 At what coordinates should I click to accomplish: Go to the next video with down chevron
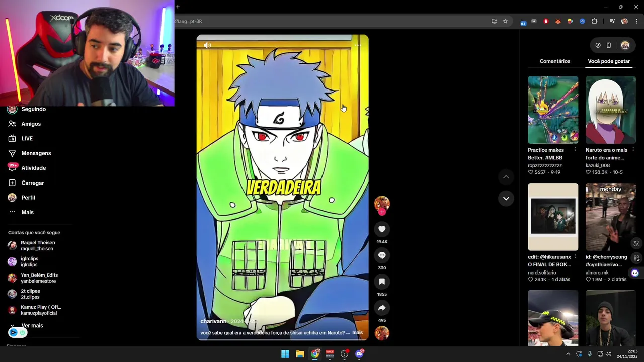pyautogui.click(x=506, y=199)
